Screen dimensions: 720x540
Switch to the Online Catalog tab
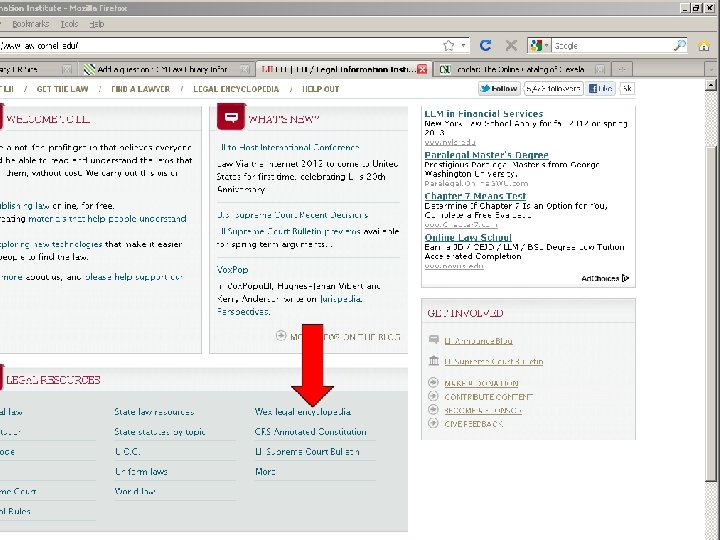coord(520,69)
